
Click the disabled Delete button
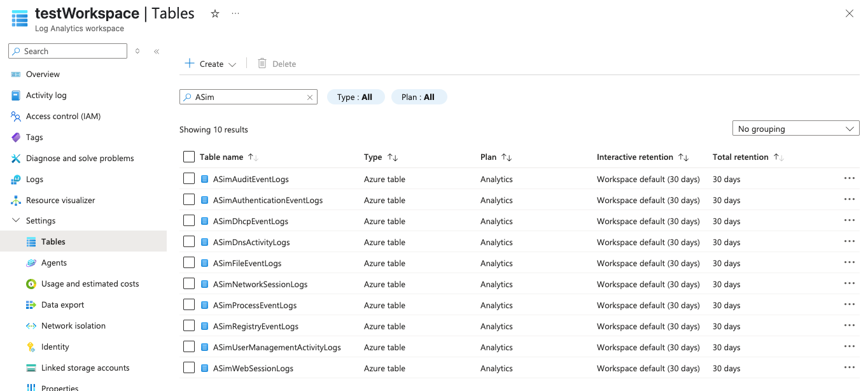(x=277, y=64)
